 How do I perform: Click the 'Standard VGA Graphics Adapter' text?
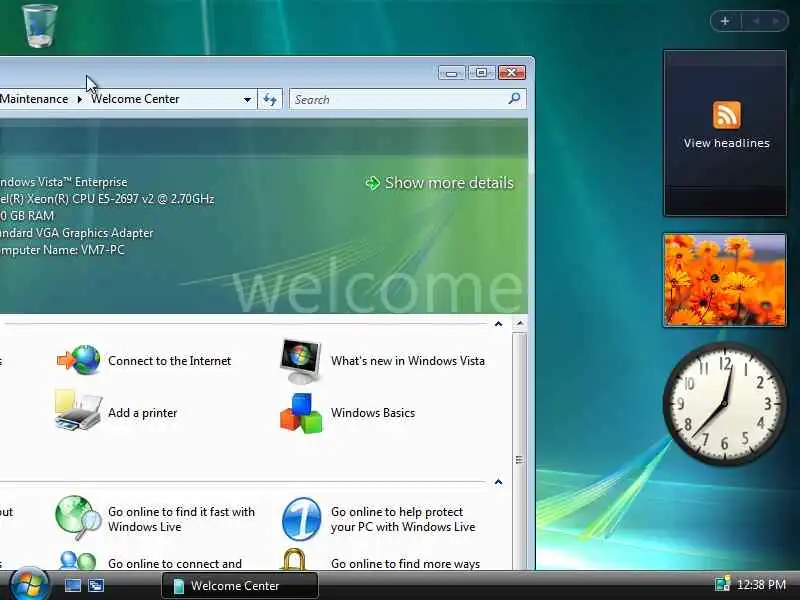pos(77,233)
